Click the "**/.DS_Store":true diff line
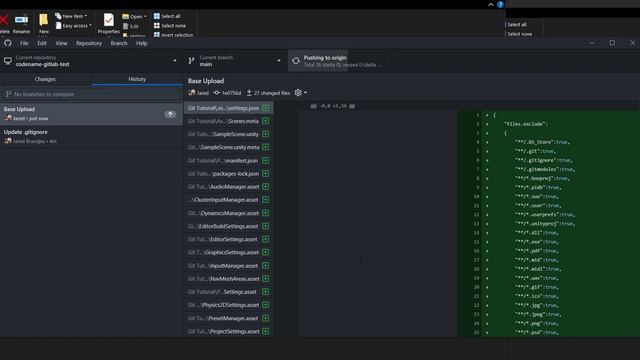Screen dimensions: 640x360 (x=542, y=142)
